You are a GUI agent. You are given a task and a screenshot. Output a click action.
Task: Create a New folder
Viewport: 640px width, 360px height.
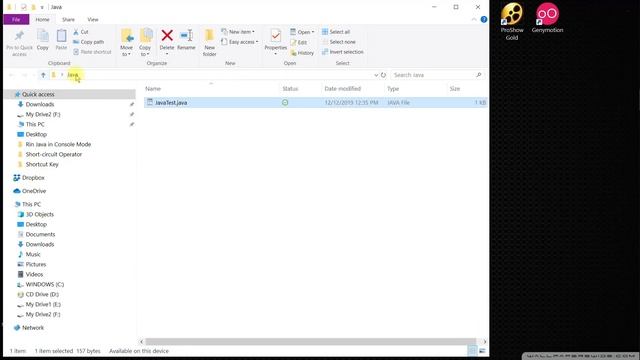pyautogui.click(x=209, y=42)
